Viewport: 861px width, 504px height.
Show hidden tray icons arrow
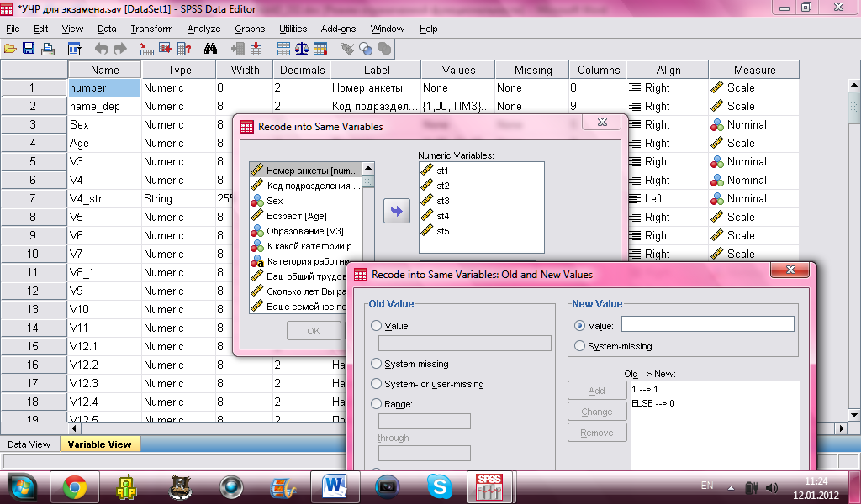pos(731,487)
